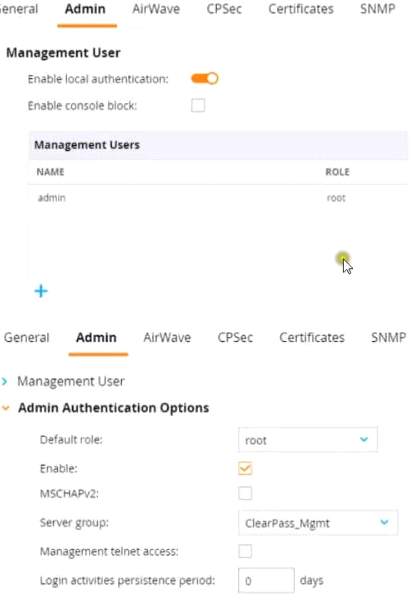Toggle Enable local authentication switch
This screenshot has height=600, width=413.
pyautogui.click(x=205, y=78)
